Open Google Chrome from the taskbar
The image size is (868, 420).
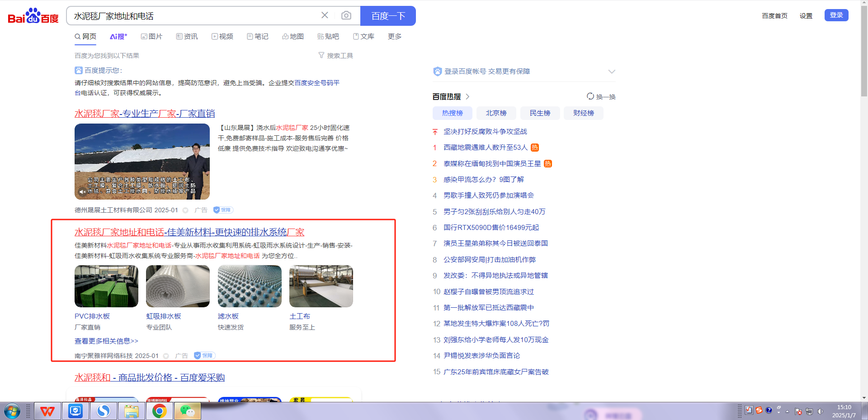(x=159, y=411)
